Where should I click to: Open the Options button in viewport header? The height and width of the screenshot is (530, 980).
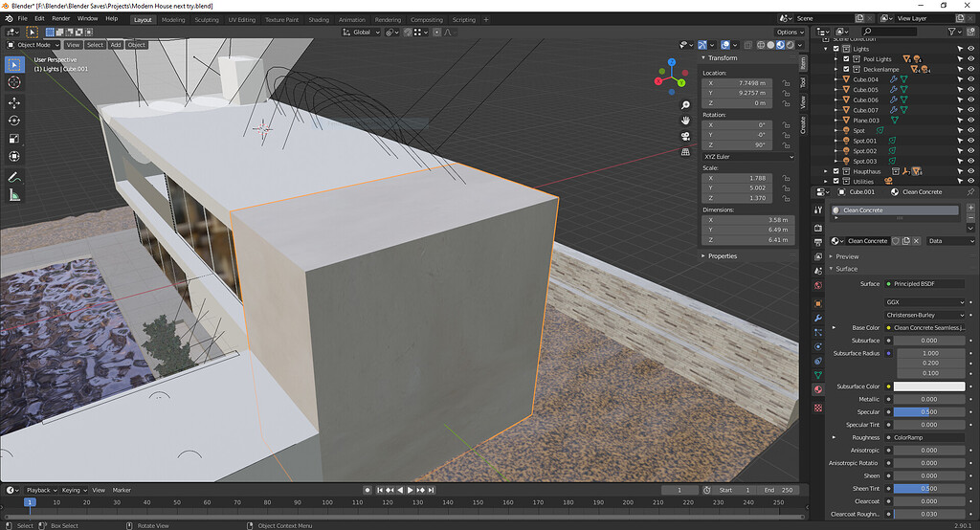(x=790, y=32)
